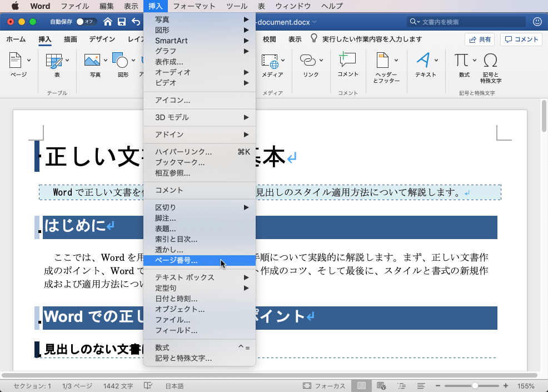Switch to ホーム ribbon tab
This screenshot has width=548, height=392.
pos(16,39)
